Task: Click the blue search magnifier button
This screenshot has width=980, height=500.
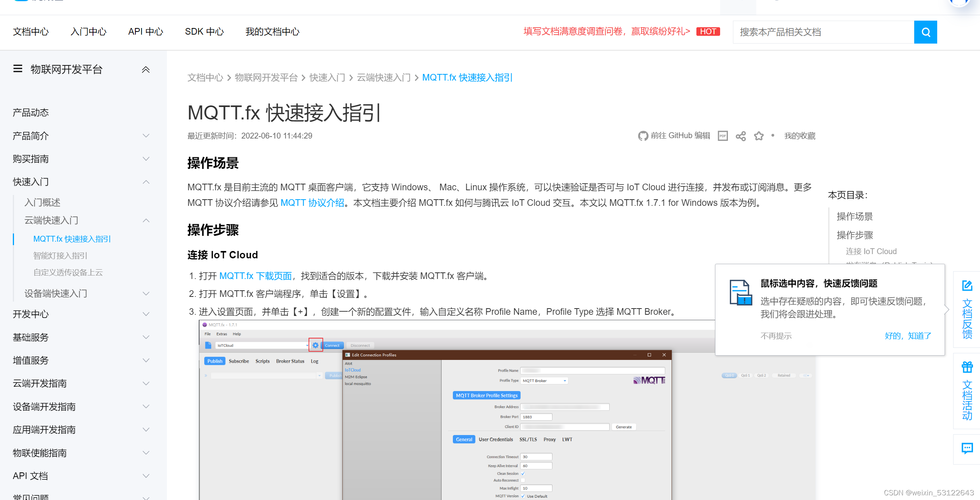Action: pyautogui.click(x=925, y=32)
